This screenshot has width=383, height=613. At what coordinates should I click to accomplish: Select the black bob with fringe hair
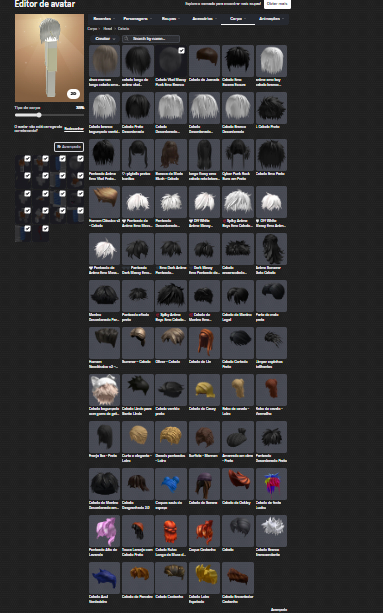(104, 437)
